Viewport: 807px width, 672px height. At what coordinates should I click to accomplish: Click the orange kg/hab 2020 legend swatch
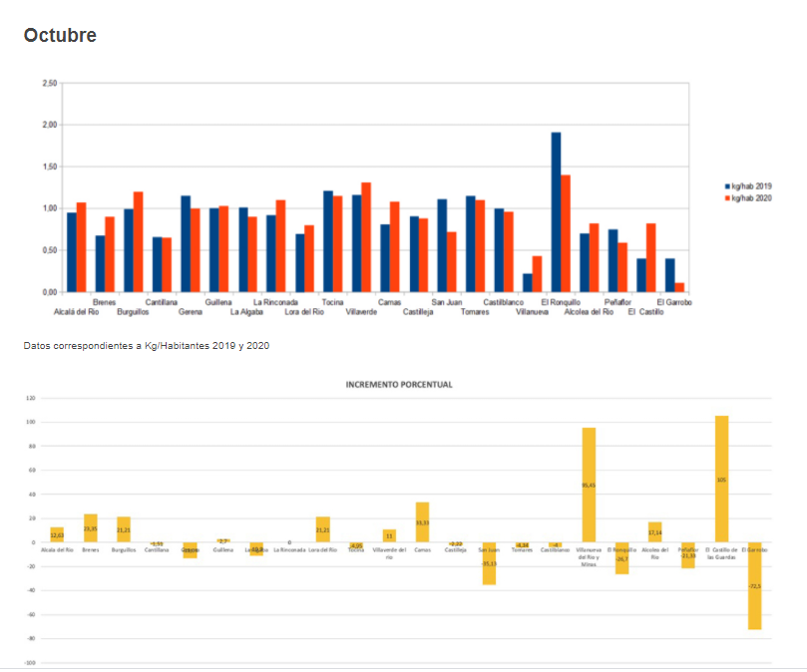(727, 197)
